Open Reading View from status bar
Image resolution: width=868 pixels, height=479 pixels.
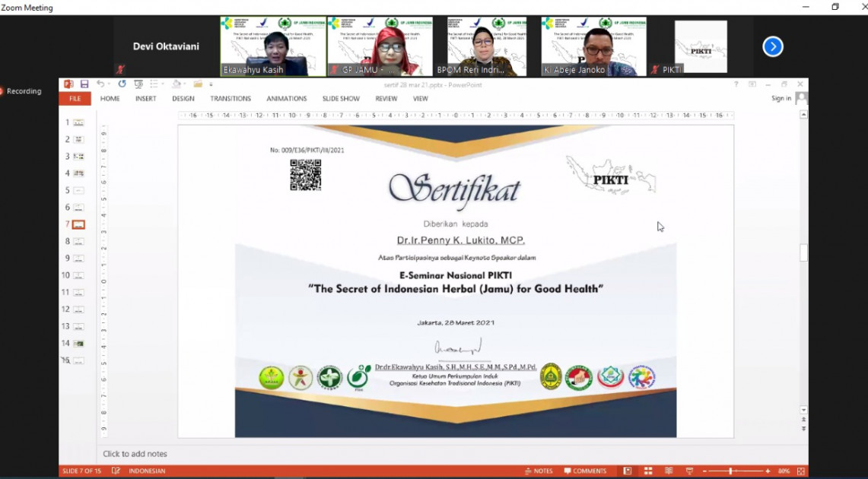click(x=668, y=471)
